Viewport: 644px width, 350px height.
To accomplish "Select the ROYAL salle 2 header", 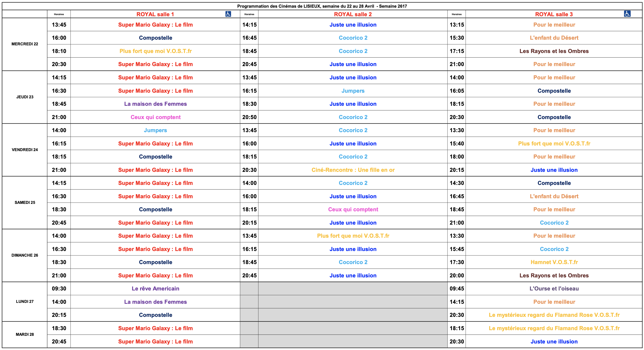I will [352, 14].
